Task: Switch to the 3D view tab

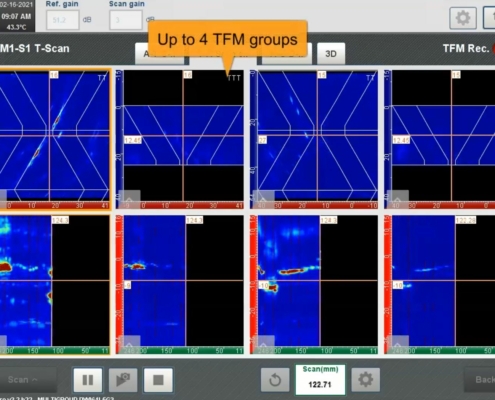Action: [x=331, y=53]
